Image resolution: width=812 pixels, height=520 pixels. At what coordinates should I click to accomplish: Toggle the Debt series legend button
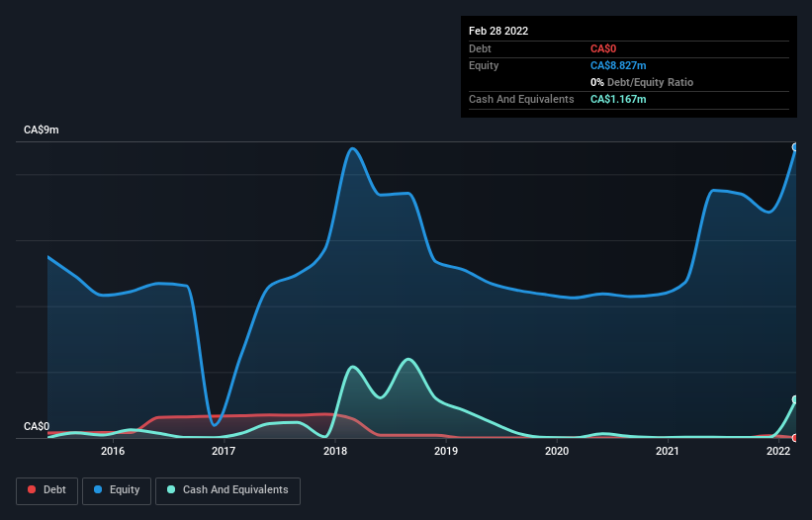point(47,490)
